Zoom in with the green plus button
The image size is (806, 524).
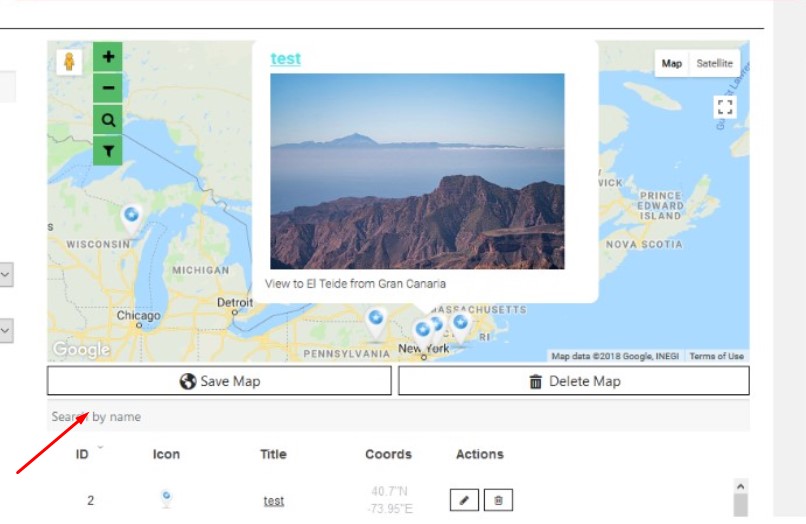point(108,57)
